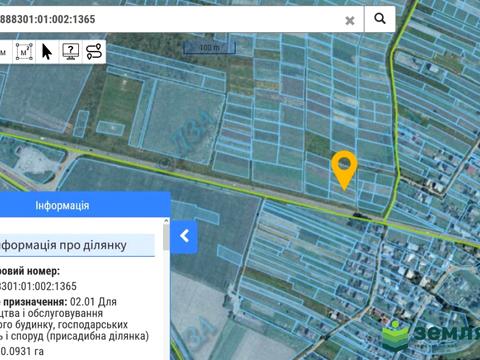Viewport: 480px width, 360px height.
Task: Click the parcel purpose text '02.01 Для'
Action: [93, 302]
